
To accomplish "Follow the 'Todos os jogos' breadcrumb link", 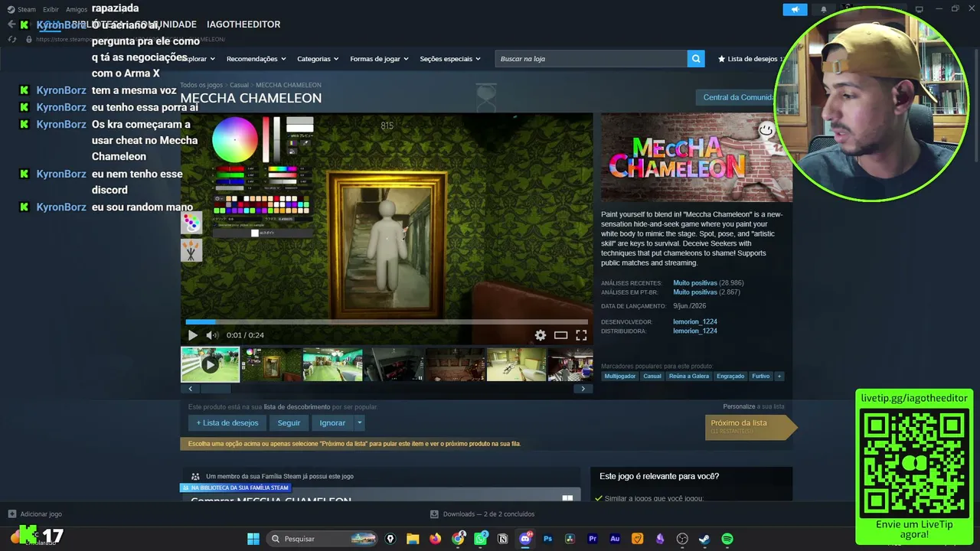I will pos(201,85).
